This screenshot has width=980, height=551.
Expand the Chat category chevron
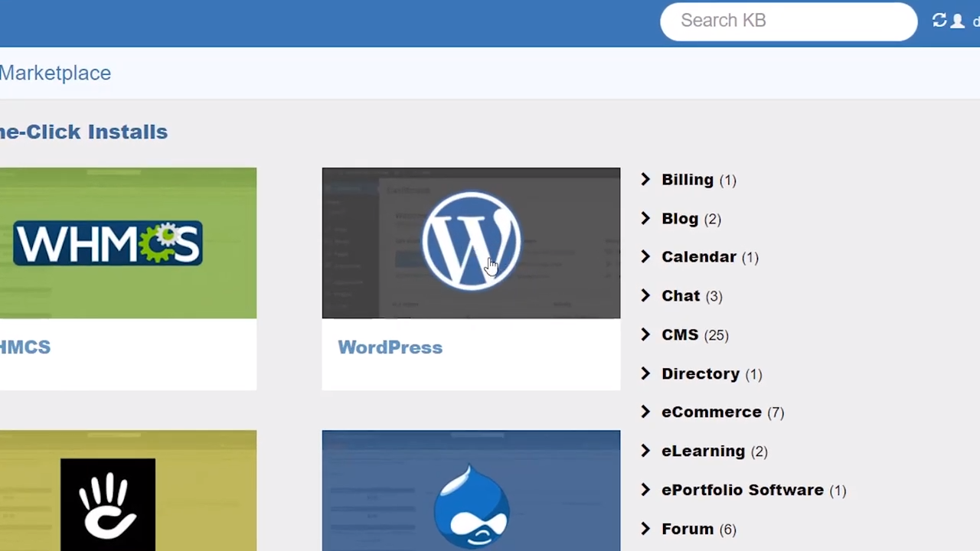(645, 295)
